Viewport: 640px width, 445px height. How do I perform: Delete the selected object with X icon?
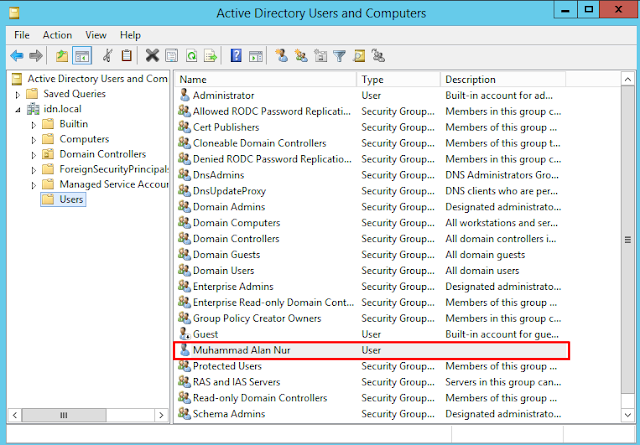[152, 56]
